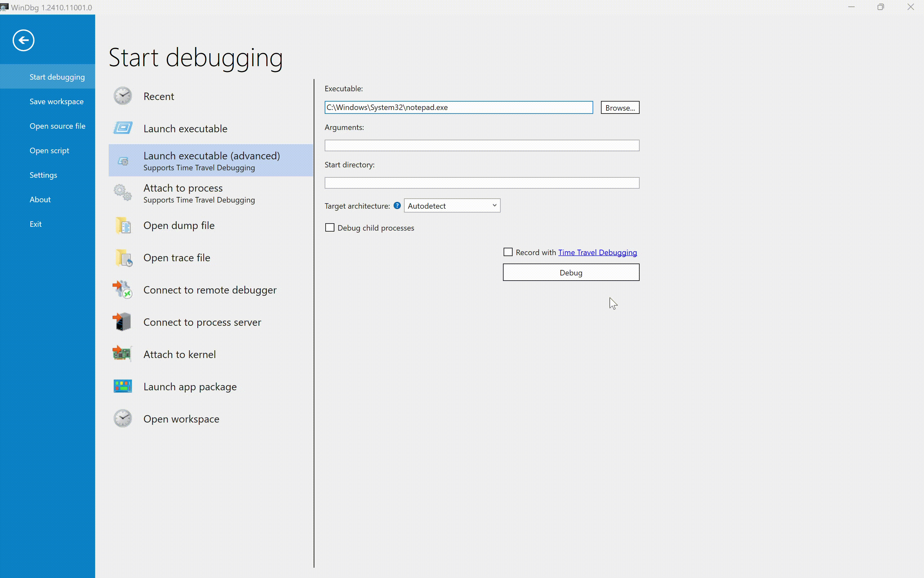The width and height of the screenshot is (924, 578).
Task: Click the Open dump file icon
Action: [123, 225]
